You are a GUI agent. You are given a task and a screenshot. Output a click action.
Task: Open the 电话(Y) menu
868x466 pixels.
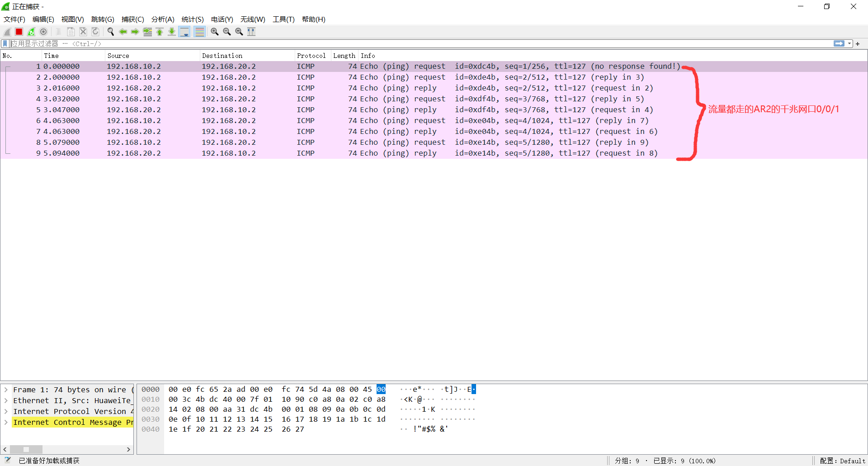[222, 19]
